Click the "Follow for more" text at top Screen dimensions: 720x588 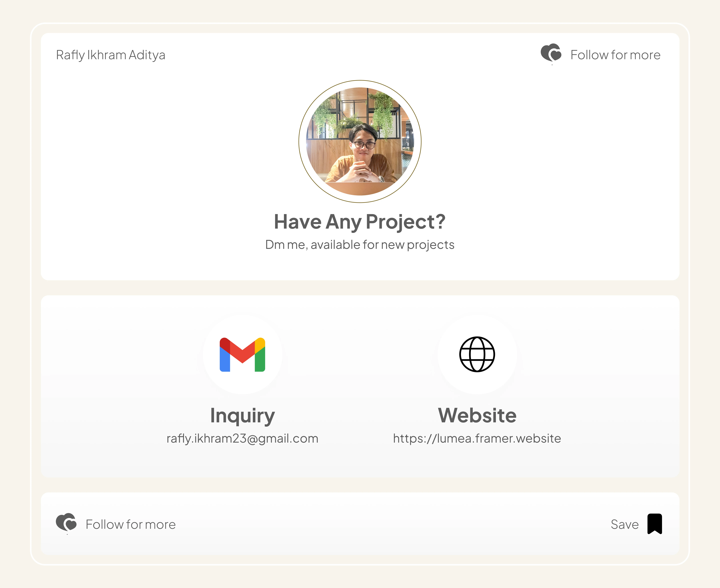pos(615,55)
